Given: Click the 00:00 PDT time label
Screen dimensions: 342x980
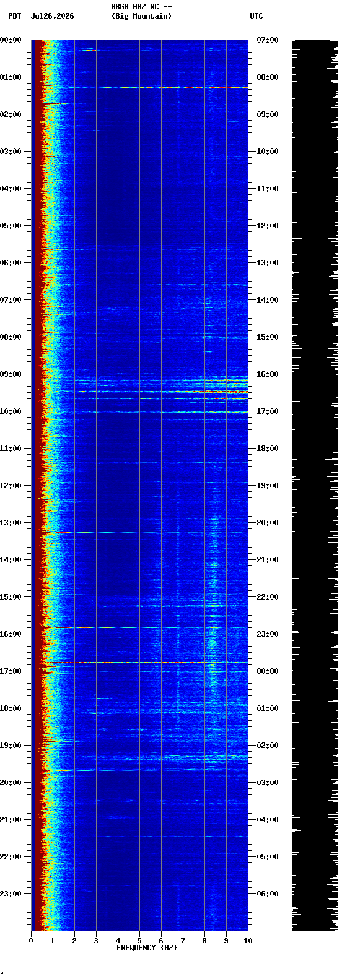Looking at the screenshot, I should (x=11, y=40).
